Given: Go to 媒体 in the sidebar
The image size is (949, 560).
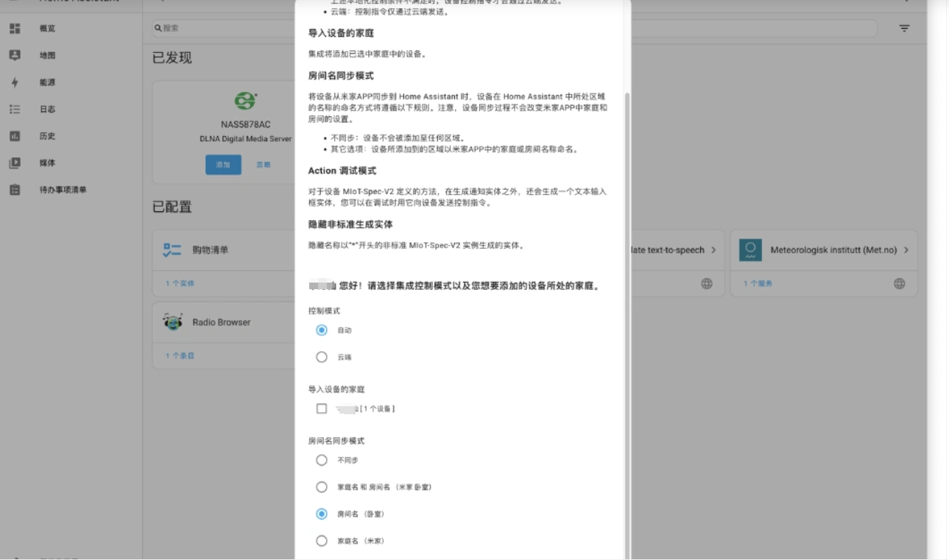Looking at the screenshot, I should (x=47, y=163).
